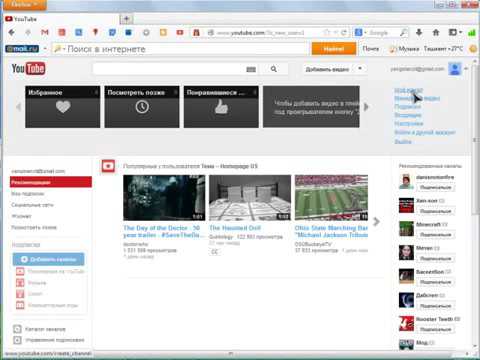Click the mail.ru toolbar logo

pyautogui.click(x=22, y=49)
